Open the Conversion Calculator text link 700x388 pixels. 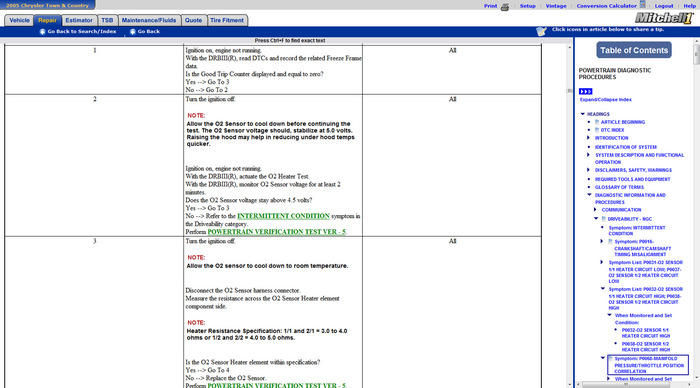(606, 6)
